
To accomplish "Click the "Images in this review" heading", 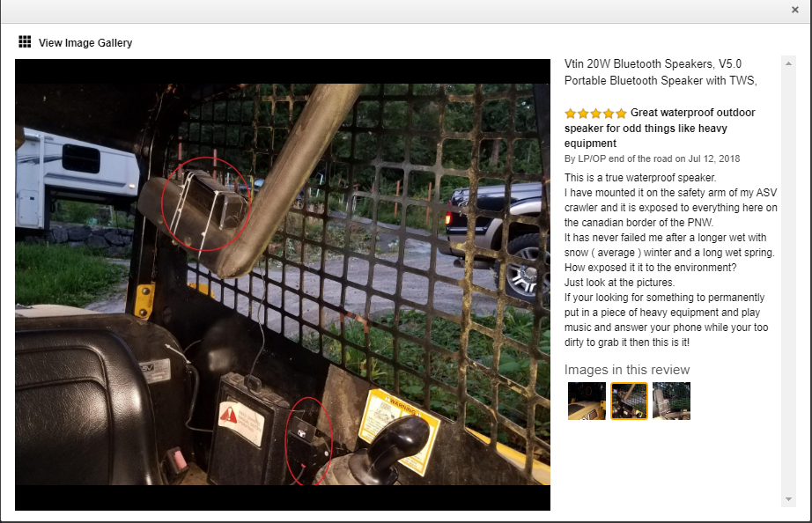I will click(626, 370).
